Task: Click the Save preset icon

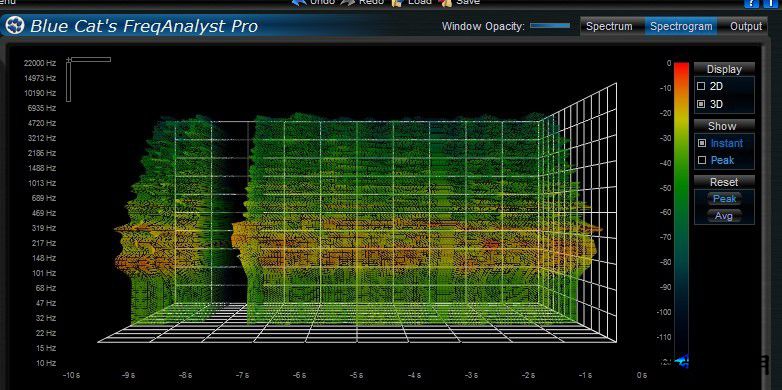Action: [x=445, y=2]
